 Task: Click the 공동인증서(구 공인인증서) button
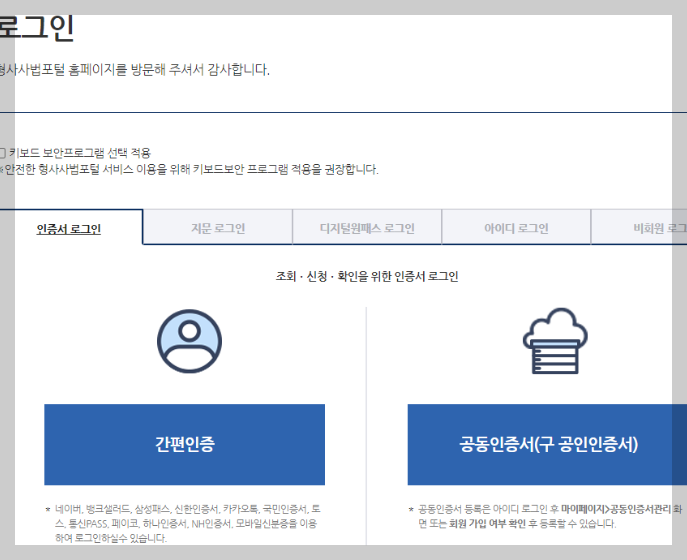pos(547,444)
